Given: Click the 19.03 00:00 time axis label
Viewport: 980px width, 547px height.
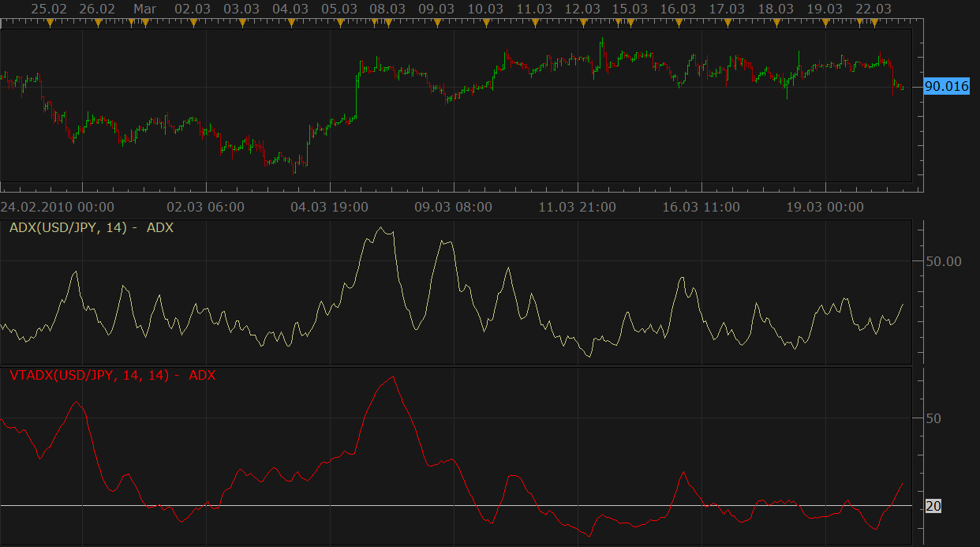Looking at the screenshot, I should [x=825, y=207].
